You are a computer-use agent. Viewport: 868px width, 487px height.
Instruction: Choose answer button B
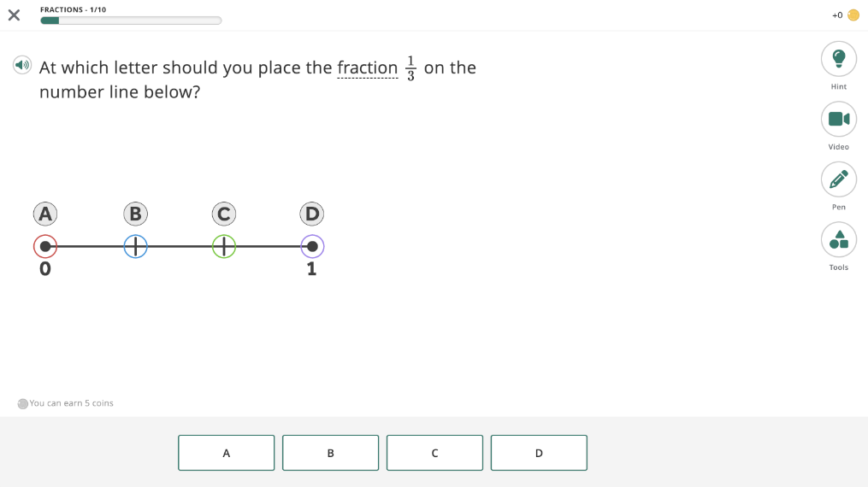330,453
